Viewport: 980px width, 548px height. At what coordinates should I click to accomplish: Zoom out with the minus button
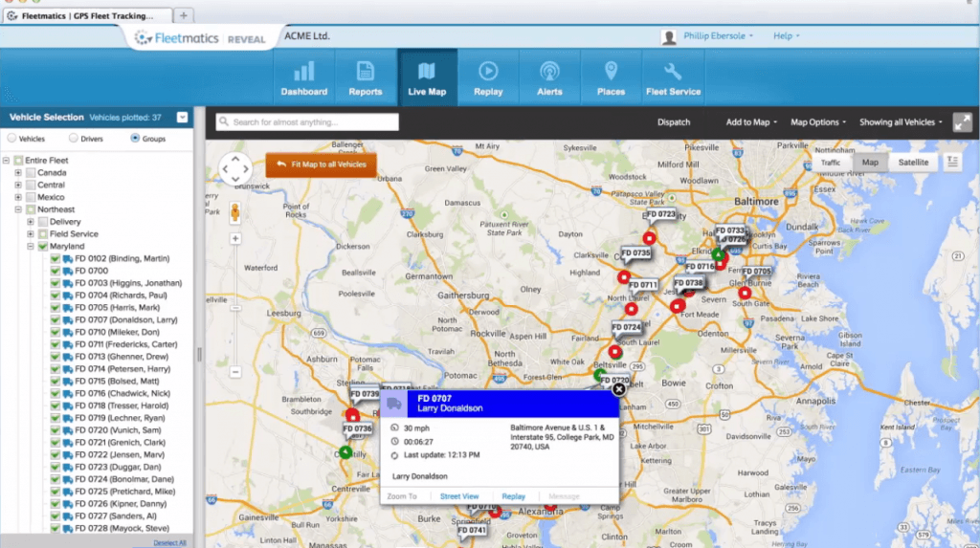click(x=235, y=372)
